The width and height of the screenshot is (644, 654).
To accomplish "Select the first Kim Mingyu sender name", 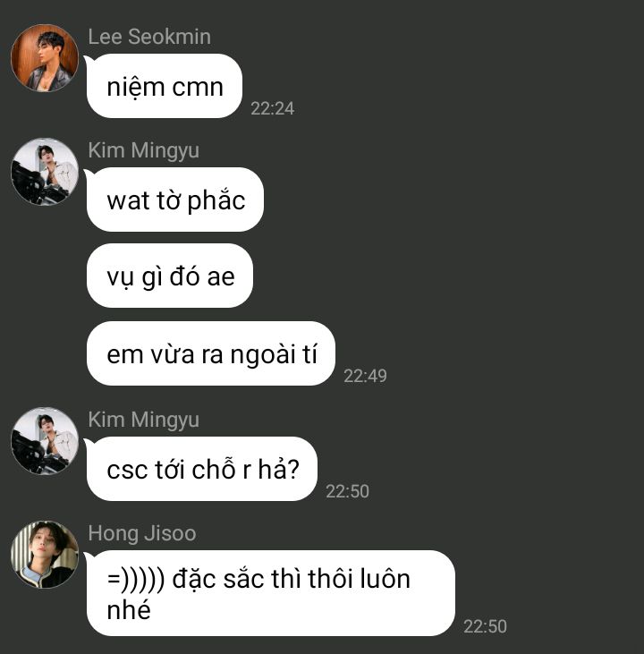I will click(143, 150).
